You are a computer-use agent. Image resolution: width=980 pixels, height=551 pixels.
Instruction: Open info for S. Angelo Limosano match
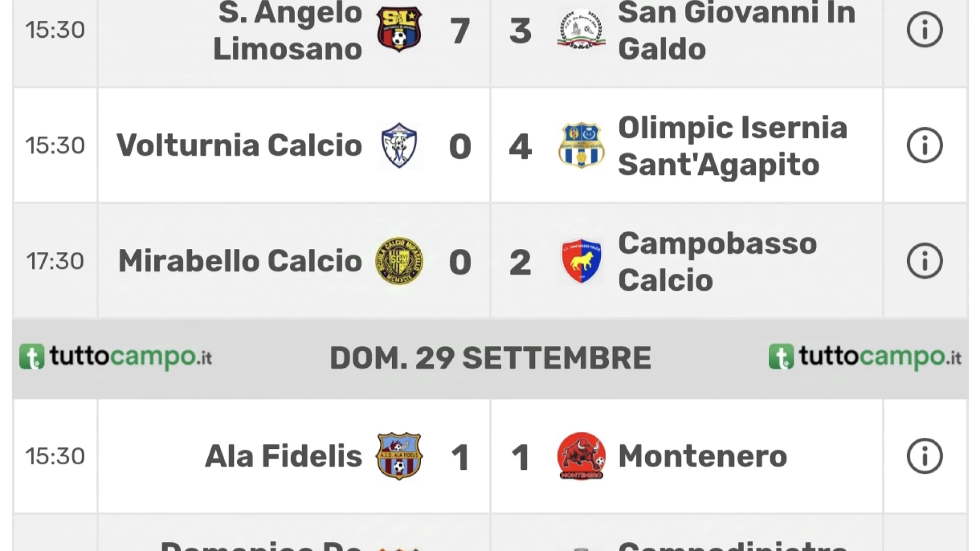coord(924,30)
